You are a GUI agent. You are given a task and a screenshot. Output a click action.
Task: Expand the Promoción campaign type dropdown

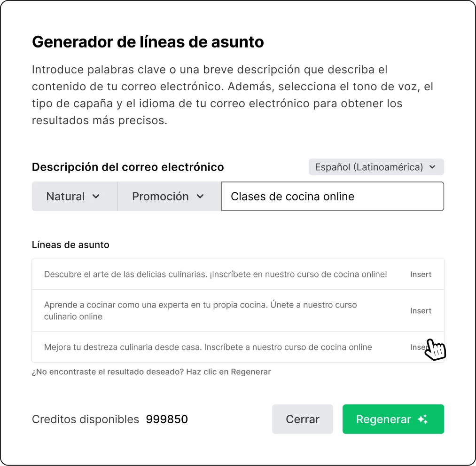[x=168, y=197]
